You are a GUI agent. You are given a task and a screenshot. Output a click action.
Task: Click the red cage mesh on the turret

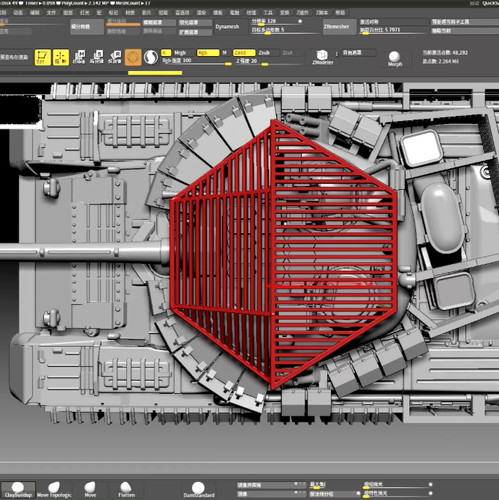pyautogui.click(x=284, y=255)
